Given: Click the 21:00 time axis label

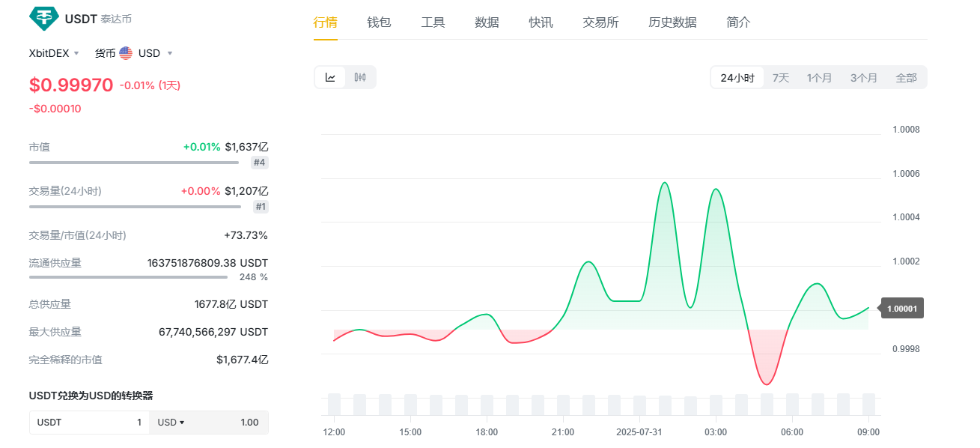Looking at the screenshot, I should pos(563,432).
